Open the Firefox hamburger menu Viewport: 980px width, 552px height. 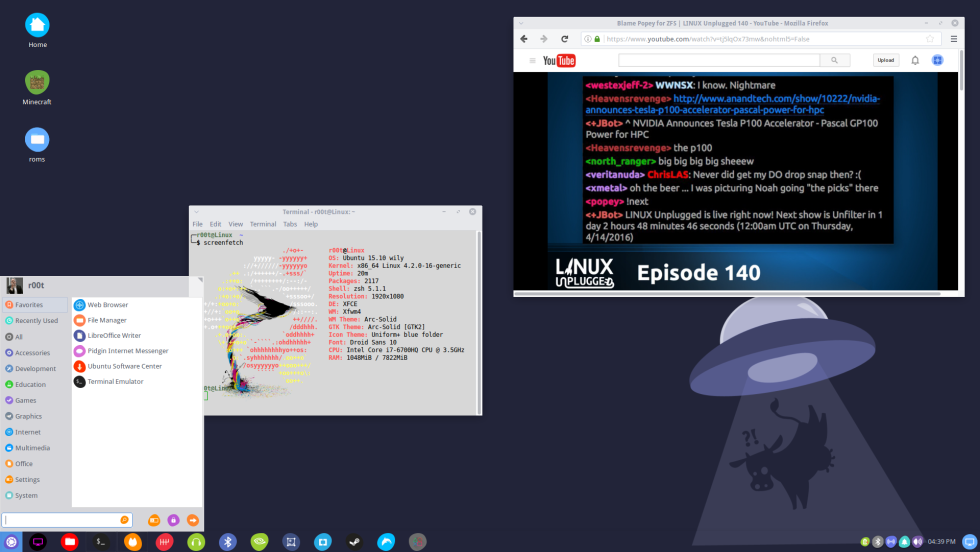pos(955,38)
